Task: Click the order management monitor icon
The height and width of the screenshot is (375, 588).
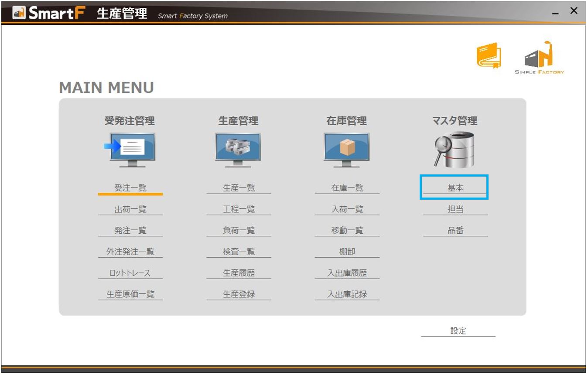Action: (x=131, y=149)
